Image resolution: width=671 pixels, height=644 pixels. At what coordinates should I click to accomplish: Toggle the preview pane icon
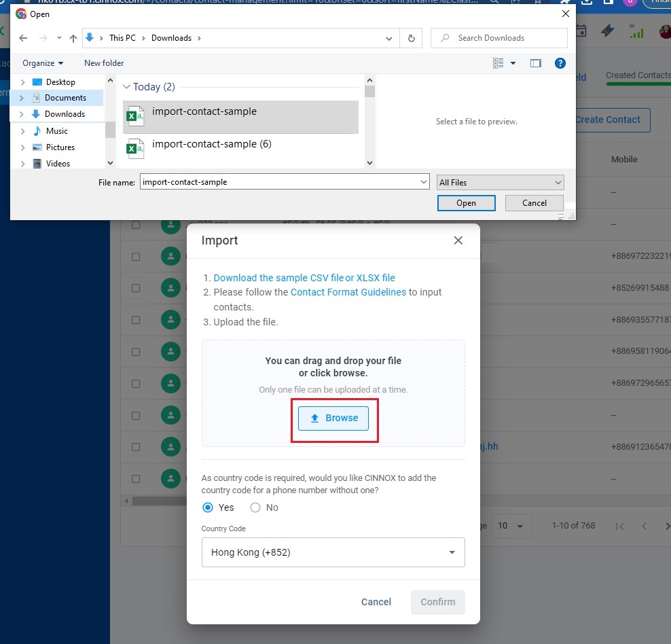click(536, 63)
